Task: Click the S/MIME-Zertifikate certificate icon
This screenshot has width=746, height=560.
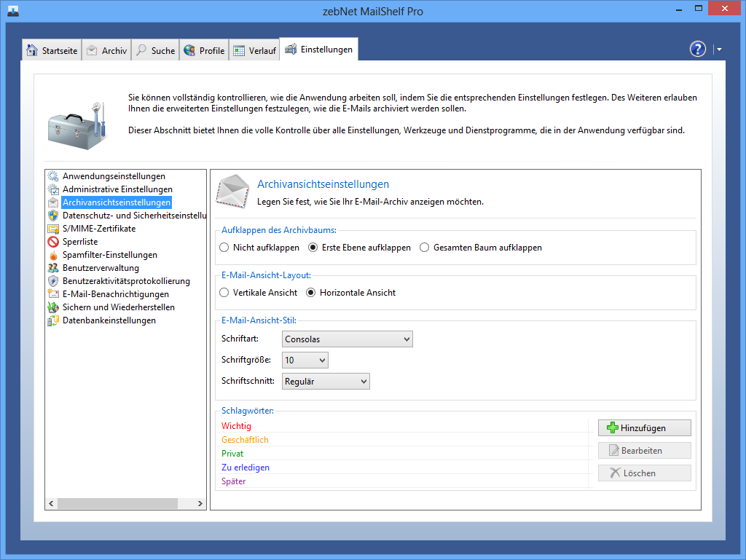Action: pos(53,229)
